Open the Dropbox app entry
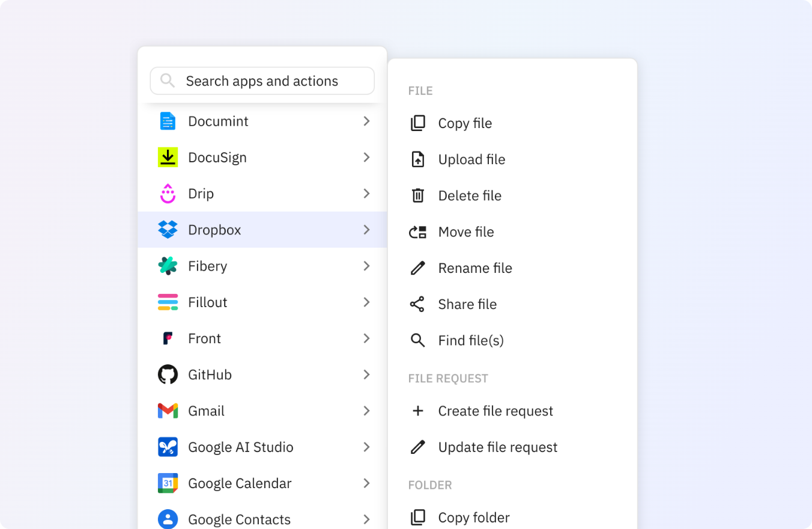The width and height of the screenshot is (812, 529). point(262,230)
